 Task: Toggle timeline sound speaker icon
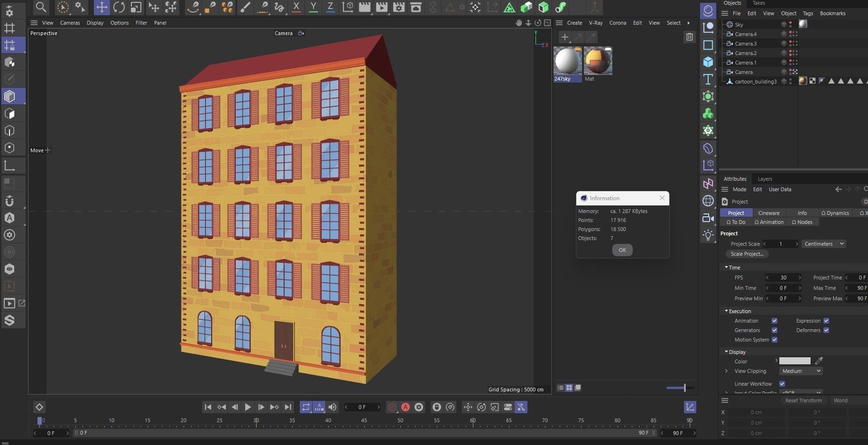click(332, 407)
